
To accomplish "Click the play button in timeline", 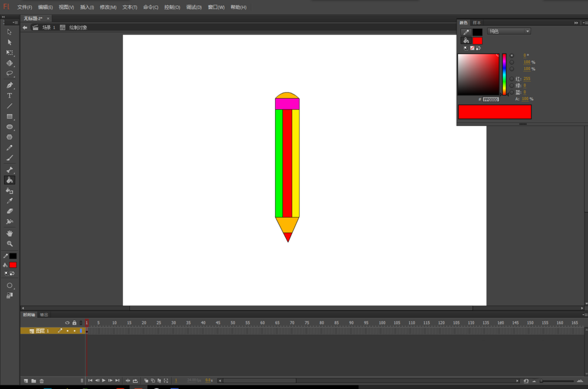I will [x=104, y=381].
